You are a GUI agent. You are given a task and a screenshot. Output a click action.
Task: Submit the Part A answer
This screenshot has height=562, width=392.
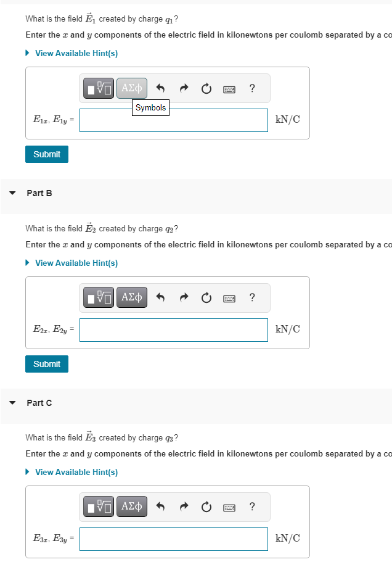(x=46, y=154)
